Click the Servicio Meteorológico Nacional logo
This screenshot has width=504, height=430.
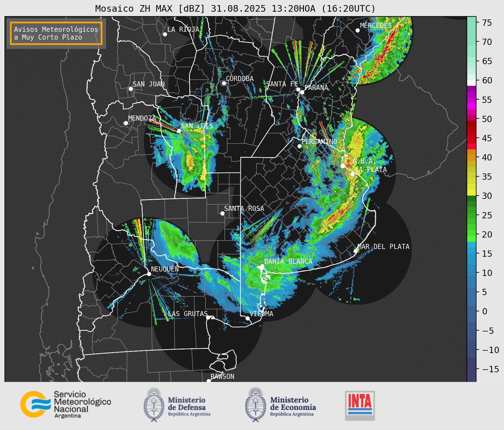tap(65, 404)
